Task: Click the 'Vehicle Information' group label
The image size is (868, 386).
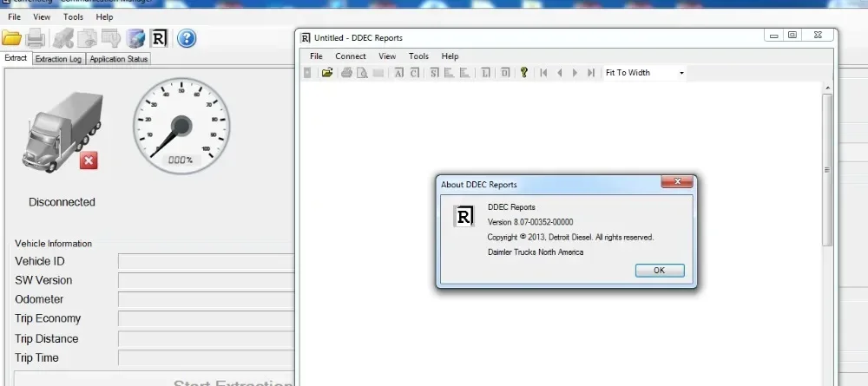Action: pos(53,244)
